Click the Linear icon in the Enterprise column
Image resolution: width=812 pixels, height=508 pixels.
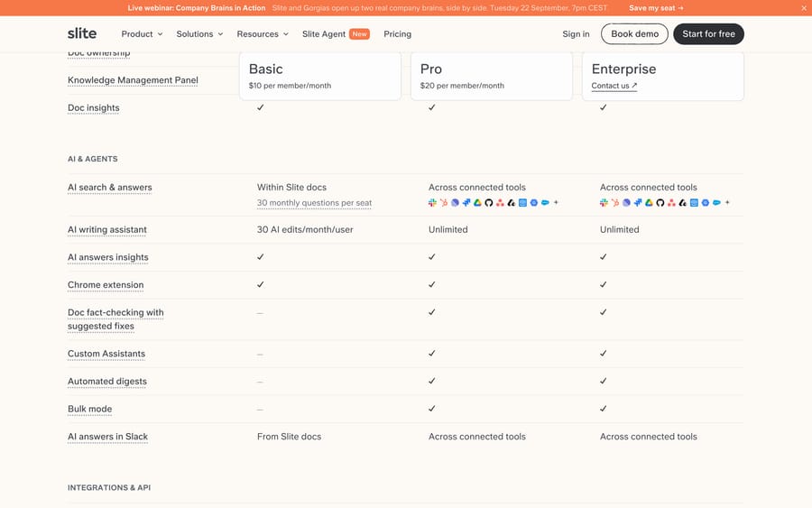click(627, 202)
